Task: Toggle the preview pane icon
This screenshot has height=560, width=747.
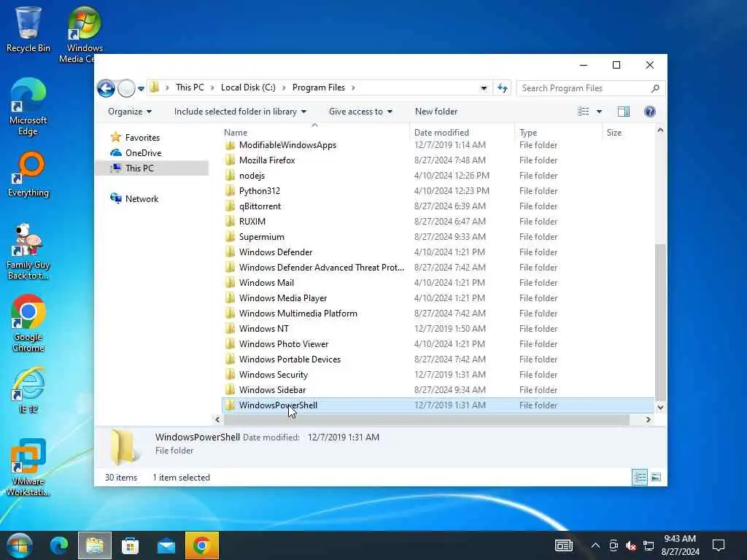Action: (x=624, y=112)
